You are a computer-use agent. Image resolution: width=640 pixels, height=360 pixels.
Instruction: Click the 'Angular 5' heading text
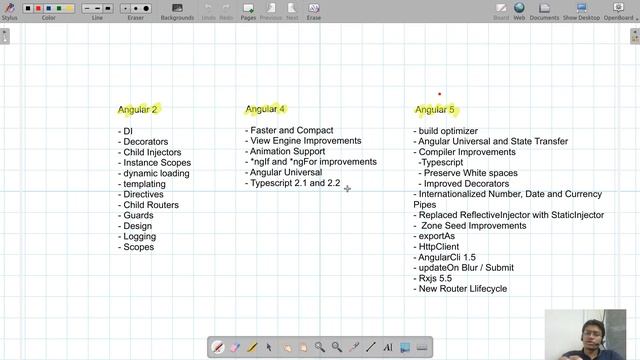435,110
